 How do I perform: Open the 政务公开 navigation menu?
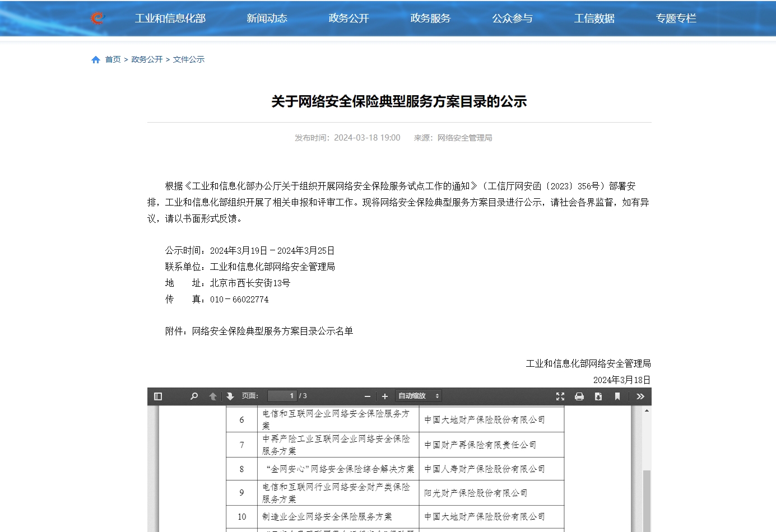pos(348,18)
